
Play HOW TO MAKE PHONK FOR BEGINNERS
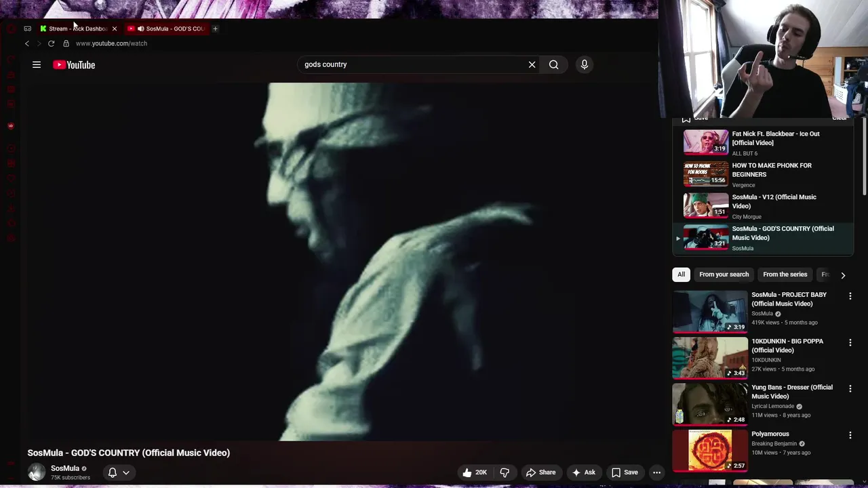(762, 174)
